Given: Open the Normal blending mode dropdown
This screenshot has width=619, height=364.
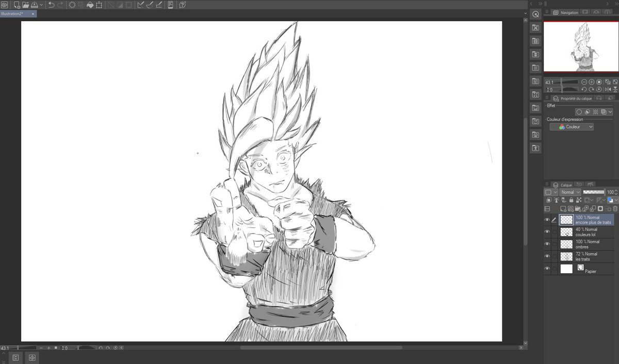Looking at the screenshot, I should click(x=570, y=192).
